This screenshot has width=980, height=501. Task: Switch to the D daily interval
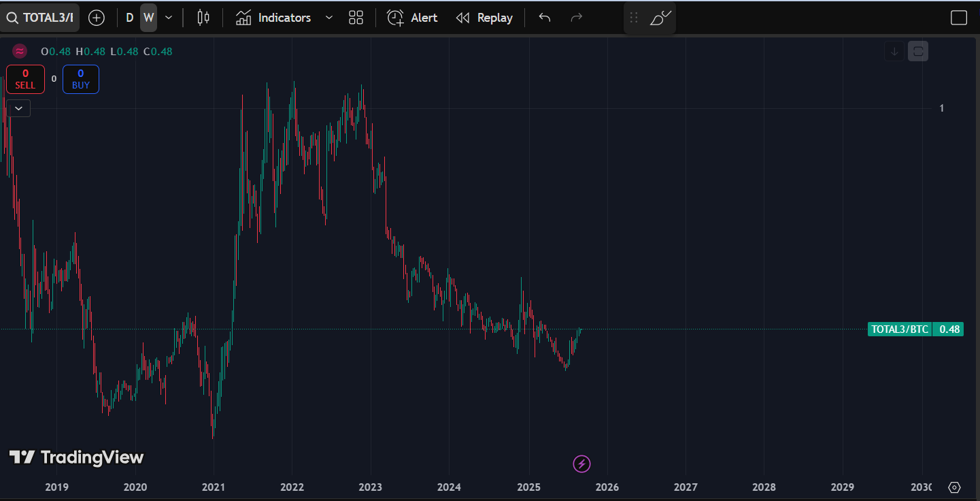pos(130,18)
